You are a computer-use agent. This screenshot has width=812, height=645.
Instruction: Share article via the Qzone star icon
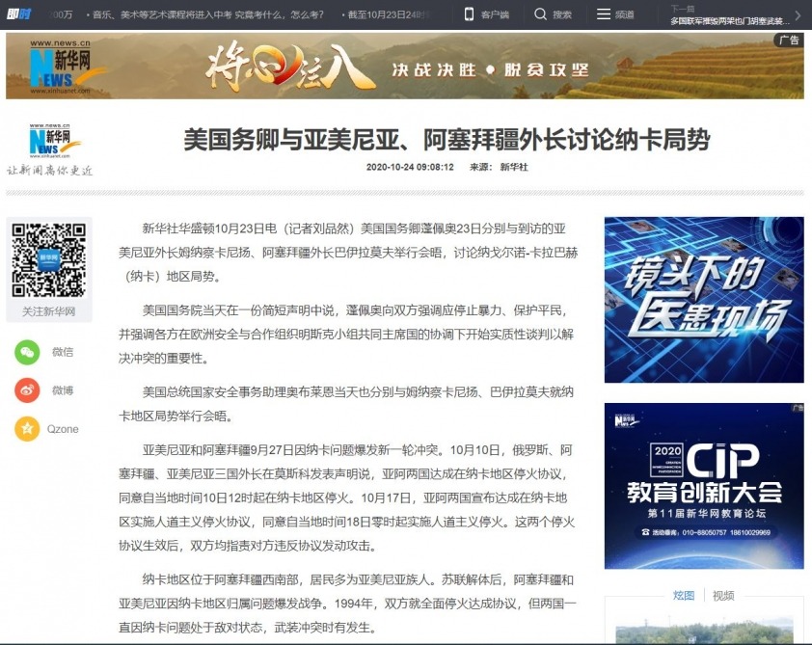[x=27, y=429]
